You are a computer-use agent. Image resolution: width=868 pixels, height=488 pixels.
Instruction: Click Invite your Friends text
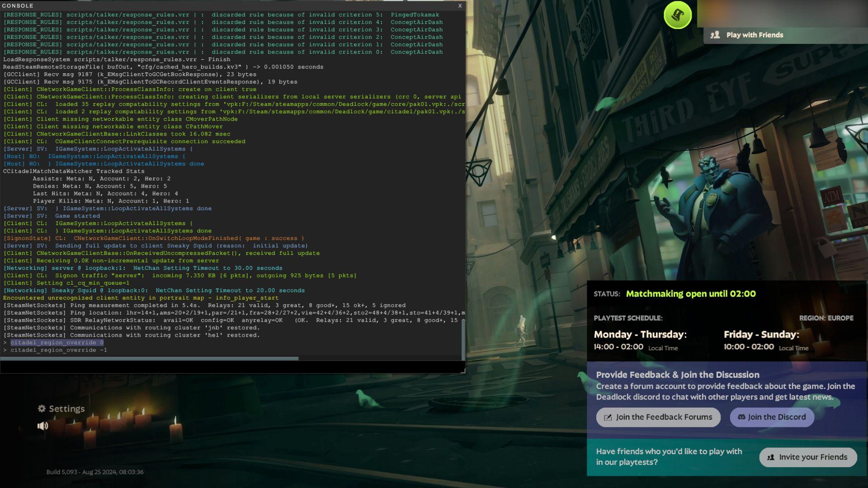pos(813,457)
